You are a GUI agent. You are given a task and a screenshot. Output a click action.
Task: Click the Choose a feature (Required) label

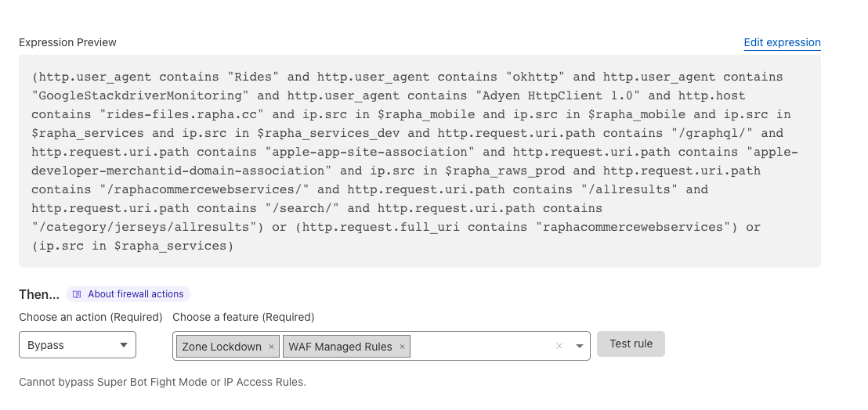click(x=243, y=317)
